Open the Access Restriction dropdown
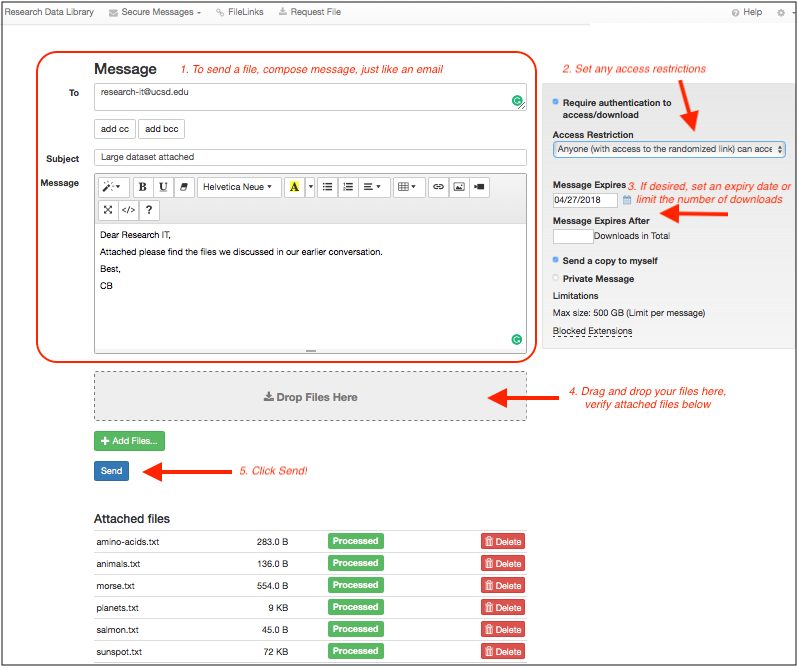Screen dimensions: 798x668 pos(669,150)
